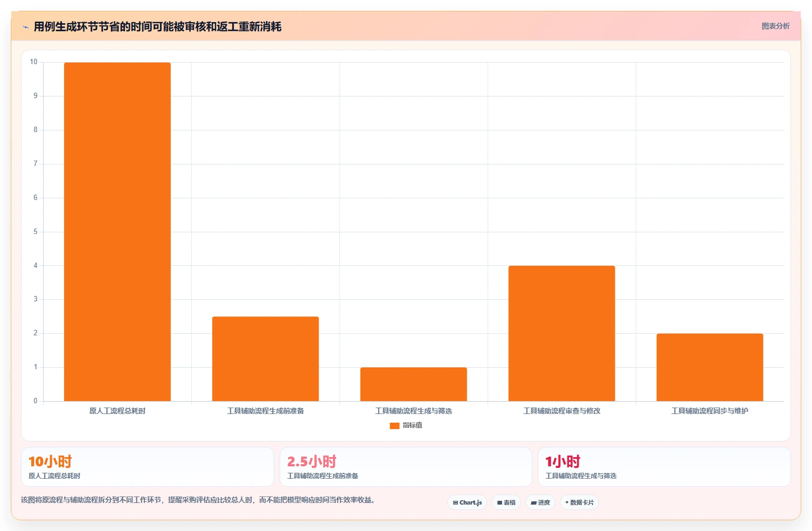Click the 2.5小时 stat card value

312,461
